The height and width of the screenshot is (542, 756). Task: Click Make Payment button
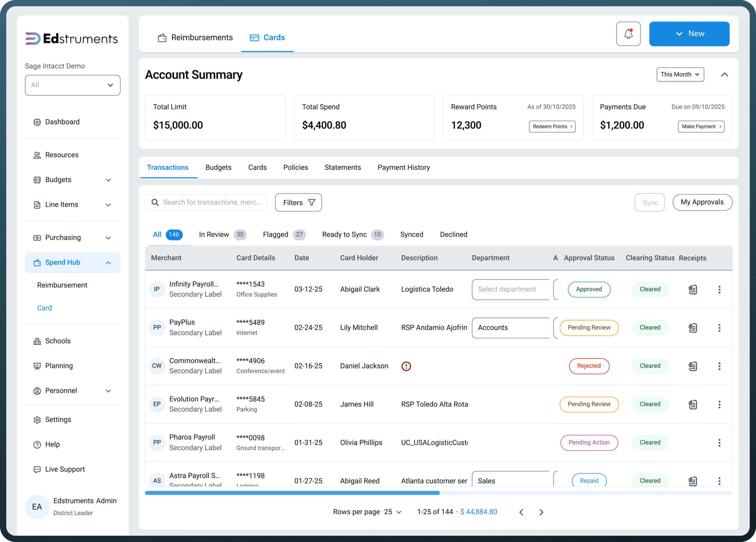701,126
